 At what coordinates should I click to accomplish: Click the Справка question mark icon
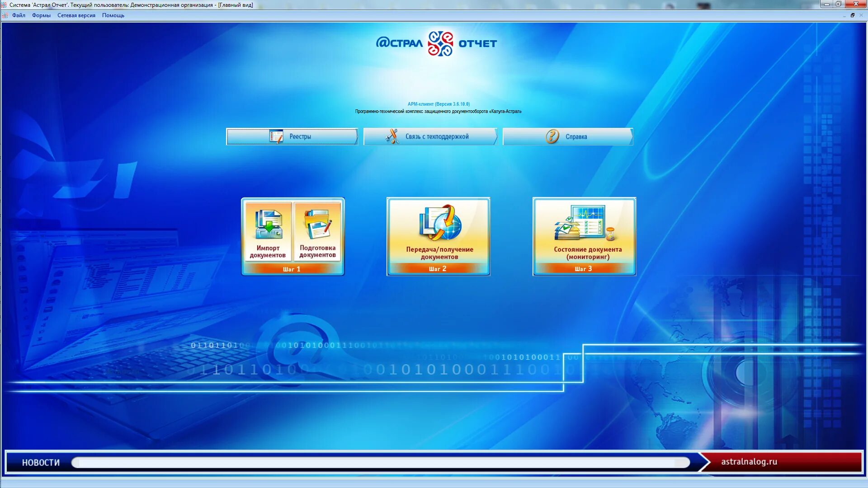552,136
